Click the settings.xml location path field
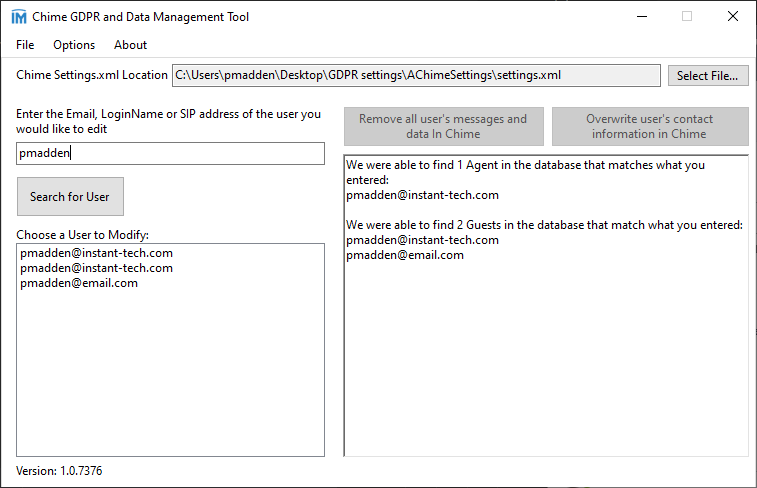The height and width of the screenshot is (488, 757). point(415,75)
